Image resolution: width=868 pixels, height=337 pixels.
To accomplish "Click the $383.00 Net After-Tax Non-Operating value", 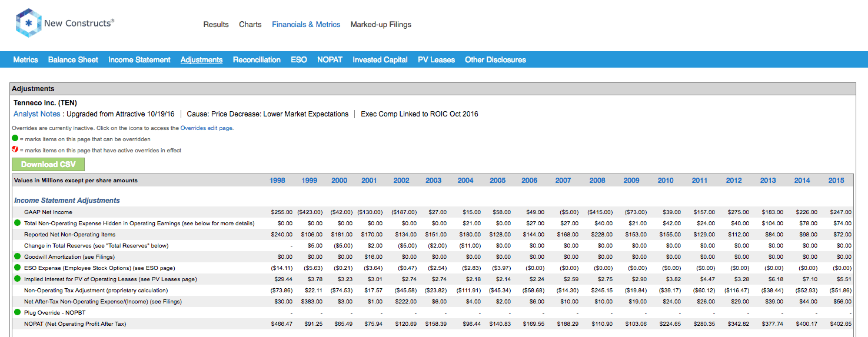I will pos(312,302).
